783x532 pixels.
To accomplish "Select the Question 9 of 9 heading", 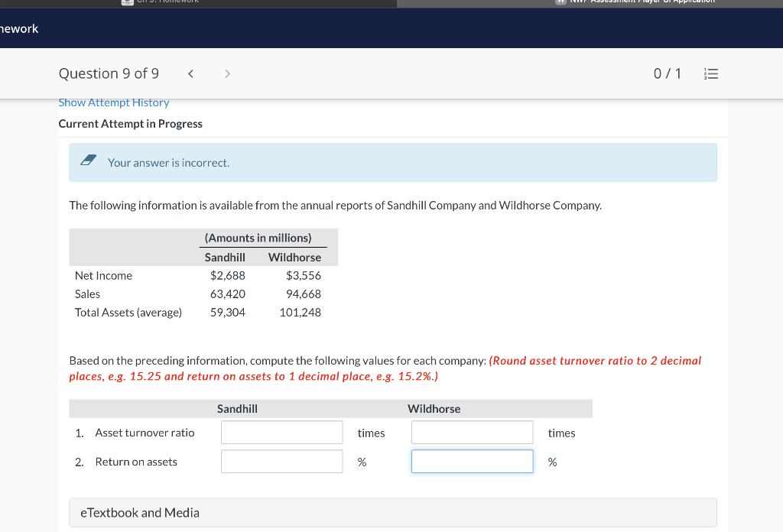I will click(x=109, y=74).
